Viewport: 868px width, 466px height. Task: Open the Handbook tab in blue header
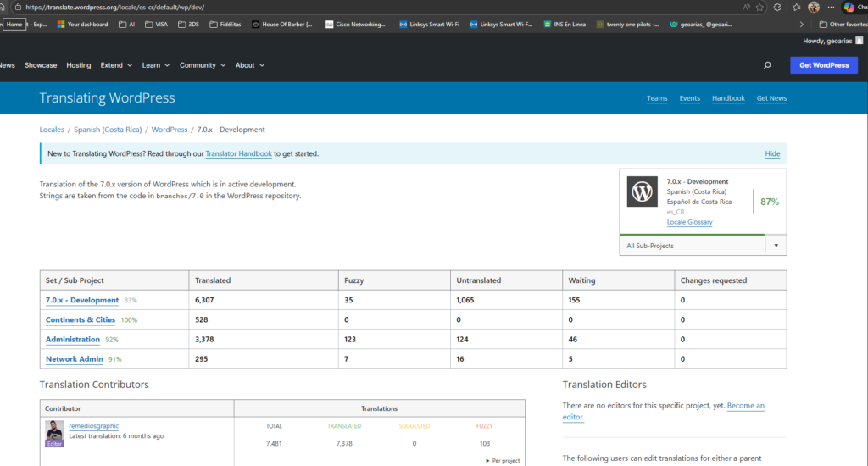point(728,98)
